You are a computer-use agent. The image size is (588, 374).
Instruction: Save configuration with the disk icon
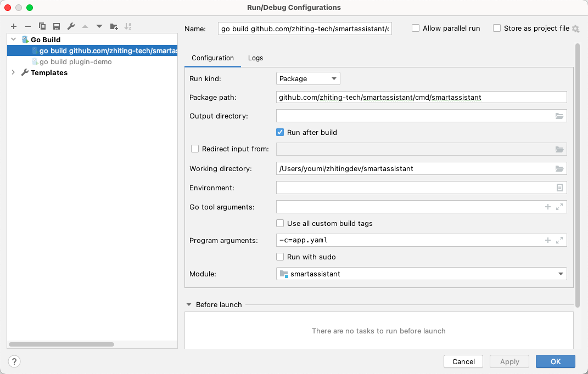[56, 26]
